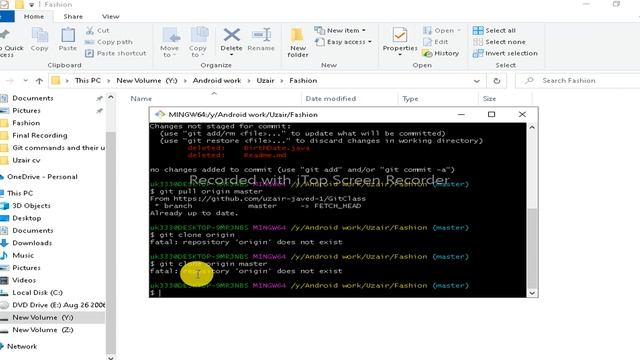Open the New item menu

pos(340,30)
